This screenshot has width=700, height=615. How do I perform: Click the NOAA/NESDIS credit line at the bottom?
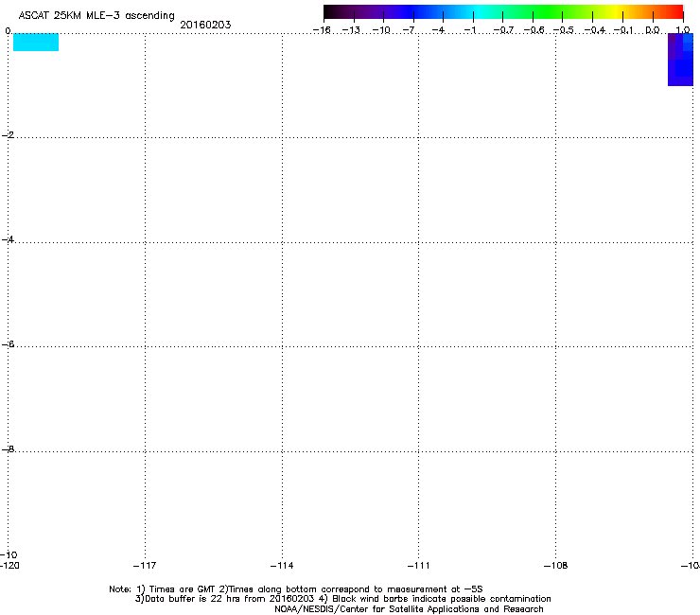coord(409,609)
